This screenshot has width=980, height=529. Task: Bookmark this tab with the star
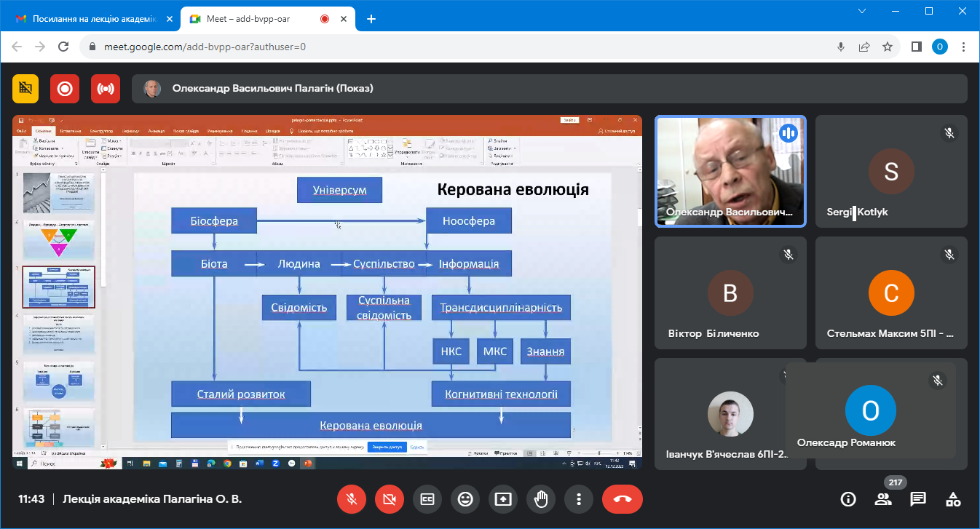coord(888,47)
